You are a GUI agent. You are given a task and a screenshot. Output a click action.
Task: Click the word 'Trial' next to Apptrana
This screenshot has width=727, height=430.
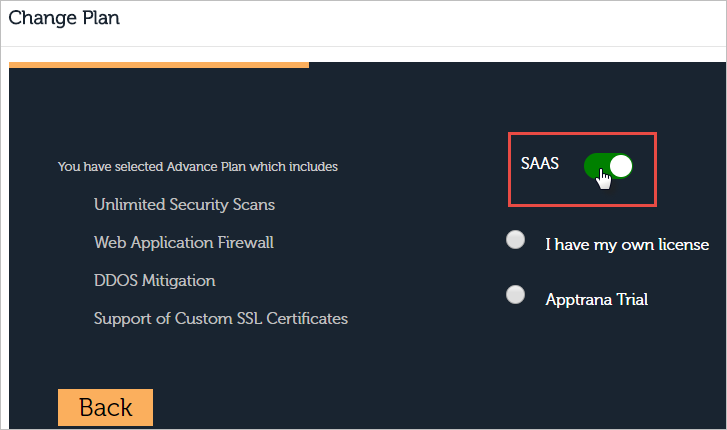[632, 299]
